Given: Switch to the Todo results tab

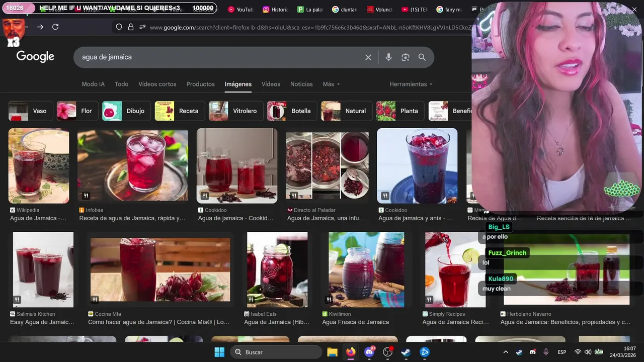Looking at the screenshot, I should click(x=121, y=84).
